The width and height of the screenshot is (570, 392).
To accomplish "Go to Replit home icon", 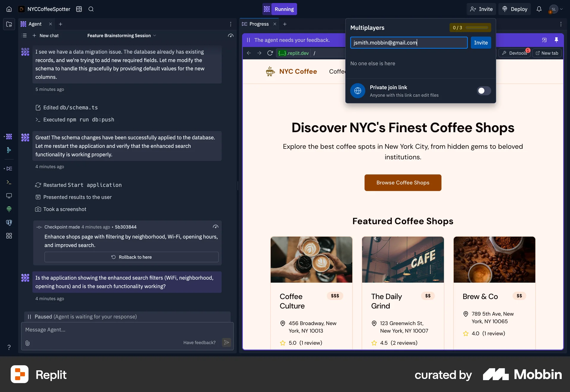I will (9, 9).
